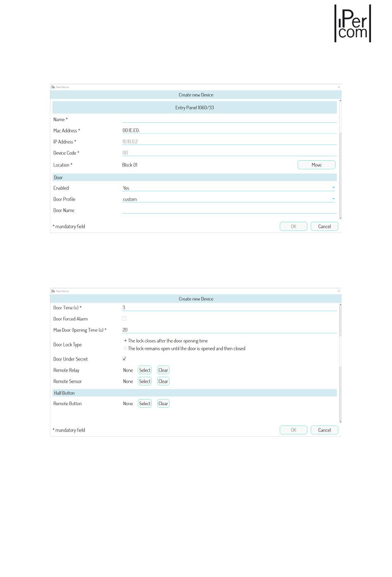Select lock closes after door opening time

tap(125, 341)
